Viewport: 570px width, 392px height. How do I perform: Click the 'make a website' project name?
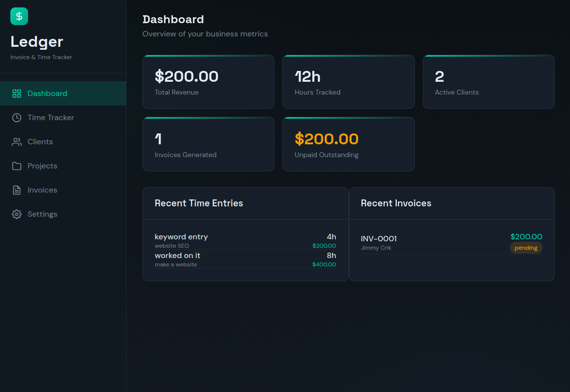[175, 264]
